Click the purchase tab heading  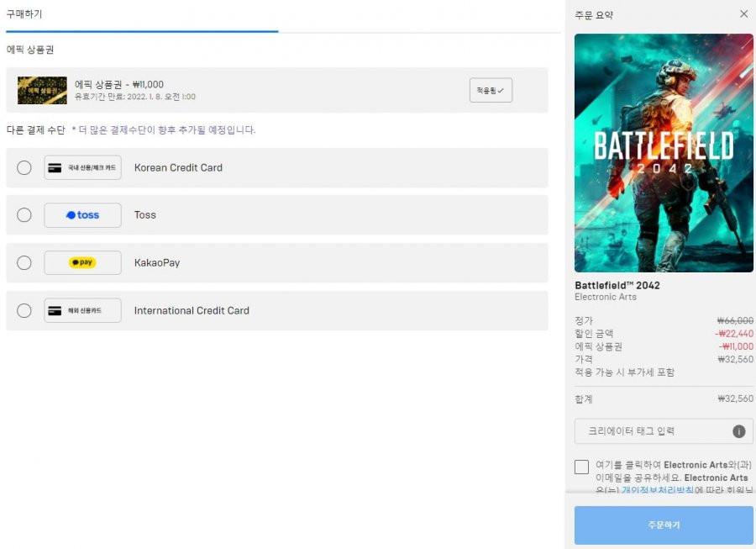(x=24, y=14)
